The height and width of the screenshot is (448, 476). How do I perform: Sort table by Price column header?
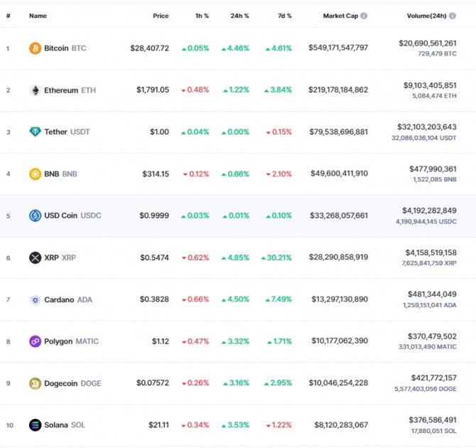[x=161, y=16]
